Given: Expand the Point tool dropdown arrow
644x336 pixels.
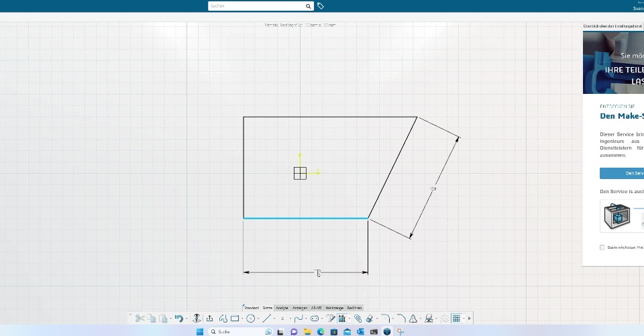Looking at the screenshot, I should click(x=290, y=319).
